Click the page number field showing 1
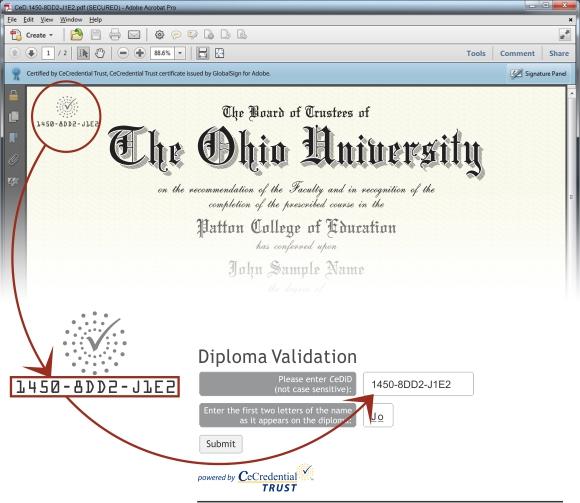 pos(48,53)
